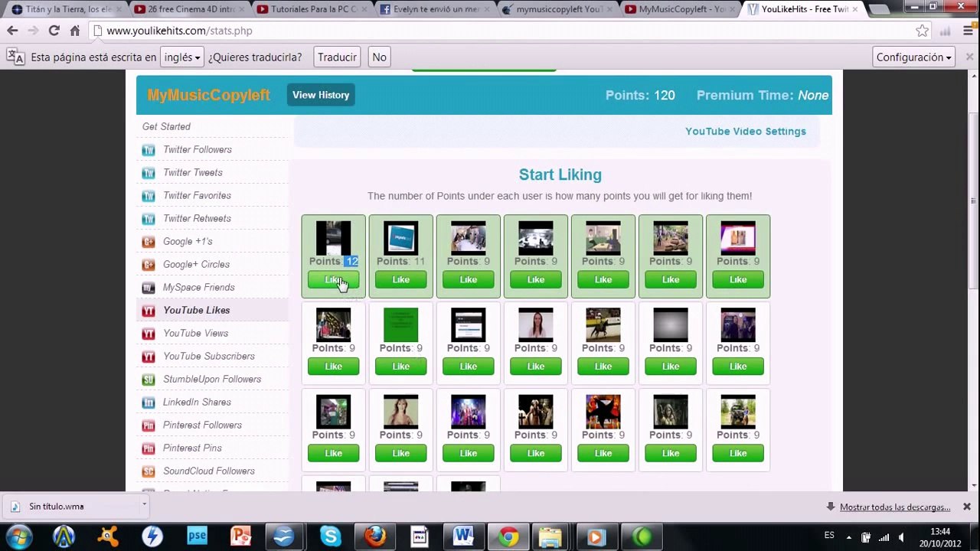
Task: Open the Configuración dropdown
Action: click(x=914, y=57)
